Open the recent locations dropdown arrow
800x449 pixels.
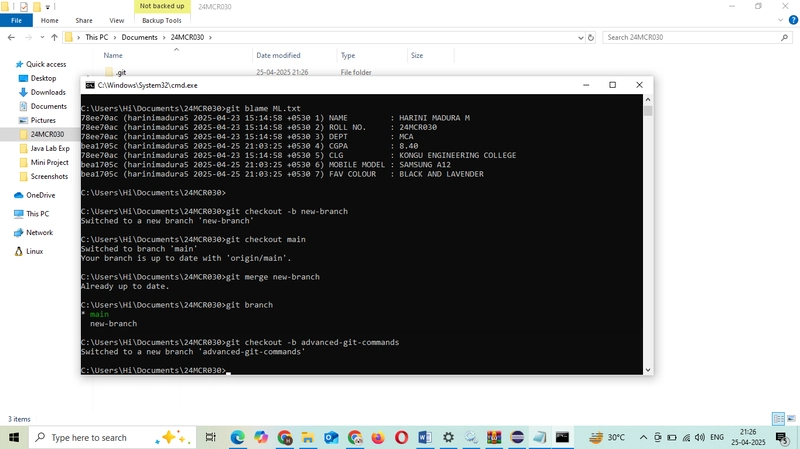pyautogui.click(x=42, y=37)
